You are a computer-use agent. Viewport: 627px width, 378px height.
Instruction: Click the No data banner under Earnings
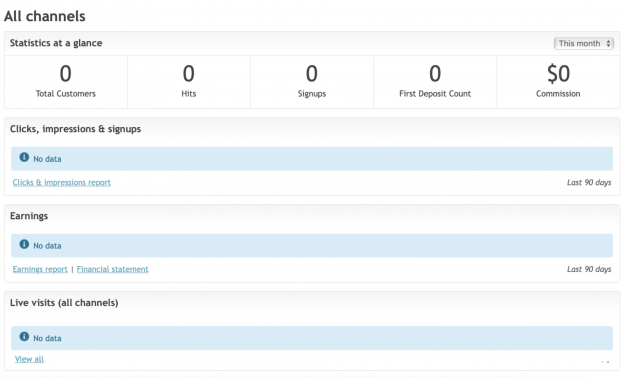click(312, 246)
